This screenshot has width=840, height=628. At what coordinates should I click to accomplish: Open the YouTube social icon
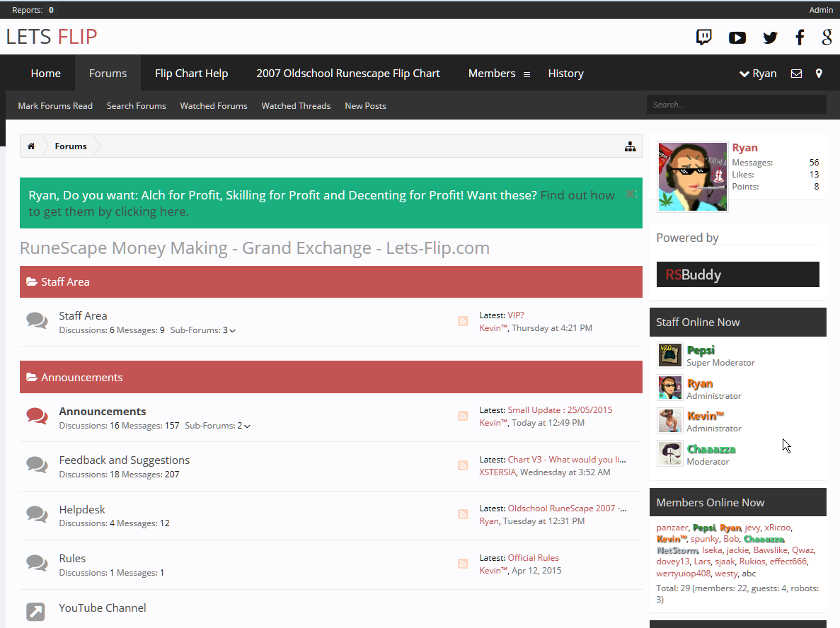pyautogui.click(x=737, y=37)
